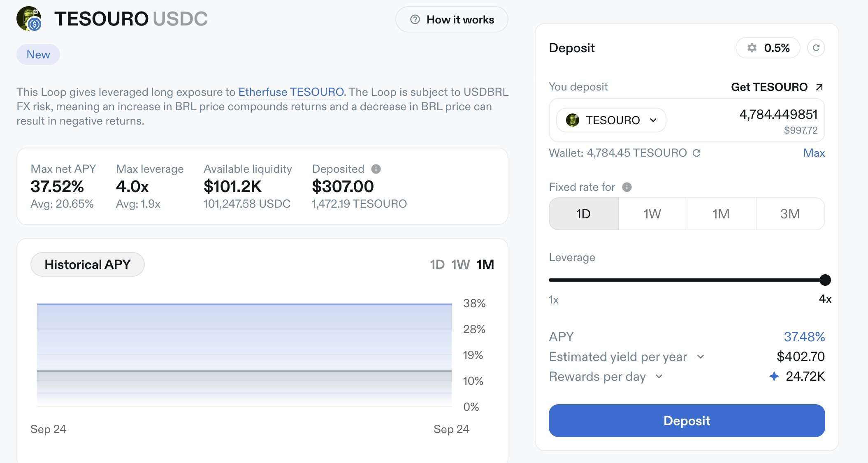Screen dimensions: 868x463
Task: Select 1M fixed rate period
Action: click(721, 214)
